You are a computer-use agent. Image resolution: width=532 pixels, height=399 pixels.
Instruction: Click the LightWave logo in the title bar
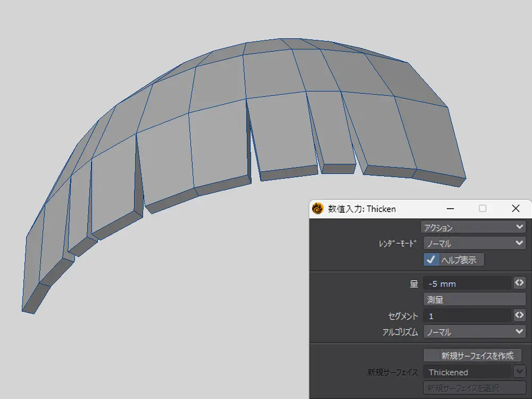coord(318,209)
